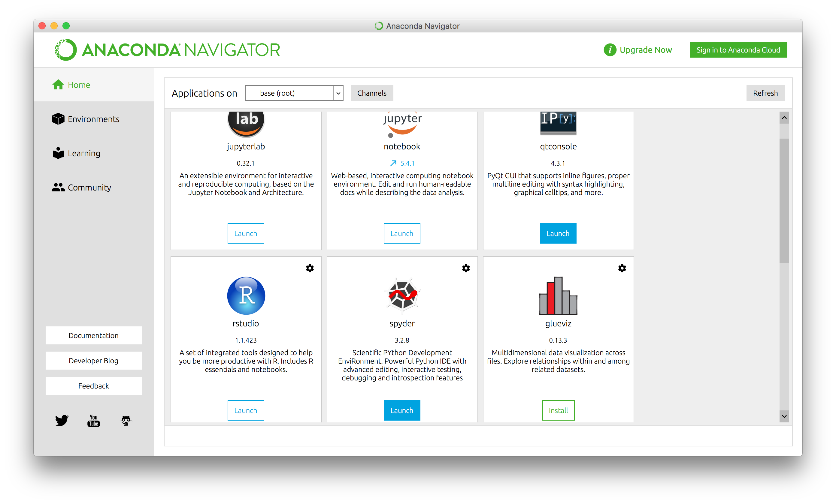Click the applications list scrollbar thumb
836x504 pixels.
coord(784,200)
